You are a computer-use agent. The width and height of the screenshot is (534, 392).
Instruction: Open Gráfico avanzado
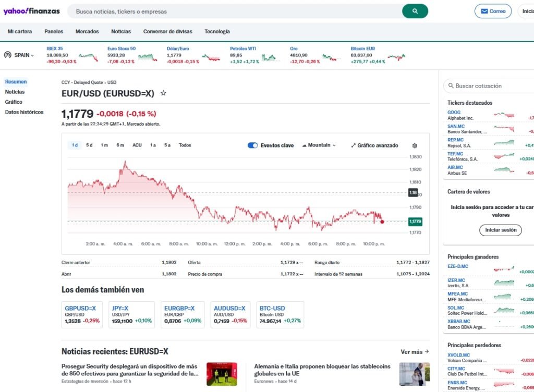(374, 145)
